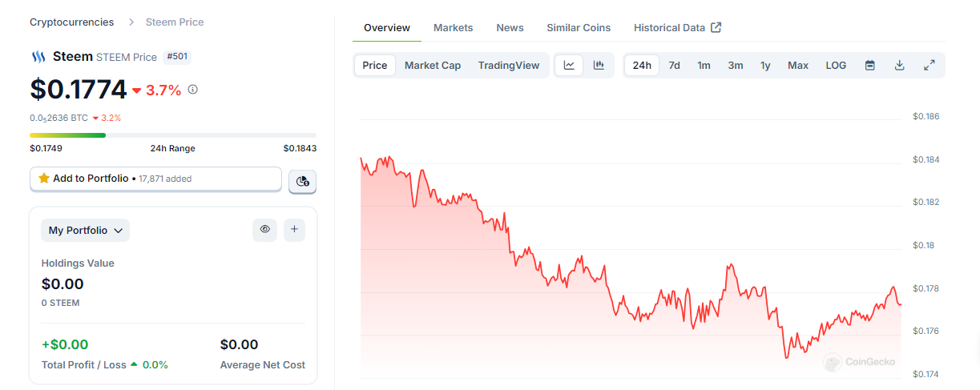Open the Overview tab
Viewport: 980px width, 390px height.
click(x=387, y=28)
